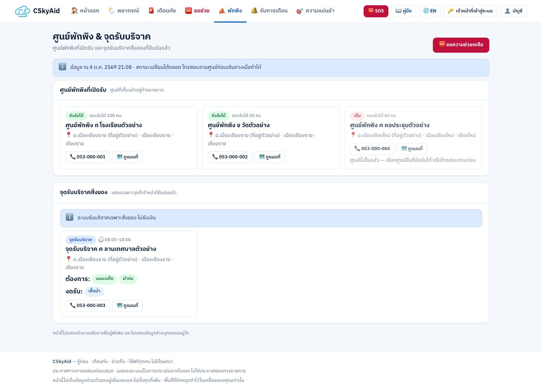Screen dimensions: 542x392
Task: Click the title จุดรับบริจาค ค ลานเทศบาลตัวอย่าง
Action: coord(111,249)
